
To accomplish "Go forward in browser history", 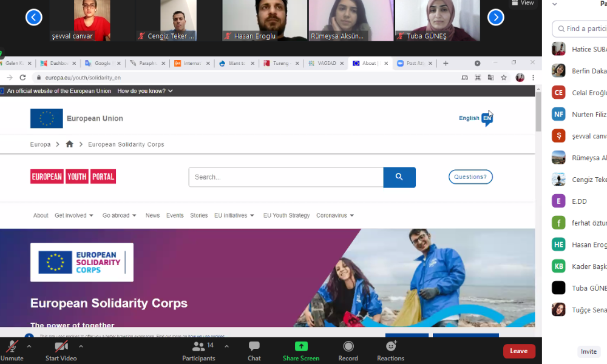I will pyautogui.click(x=10, y=78).
